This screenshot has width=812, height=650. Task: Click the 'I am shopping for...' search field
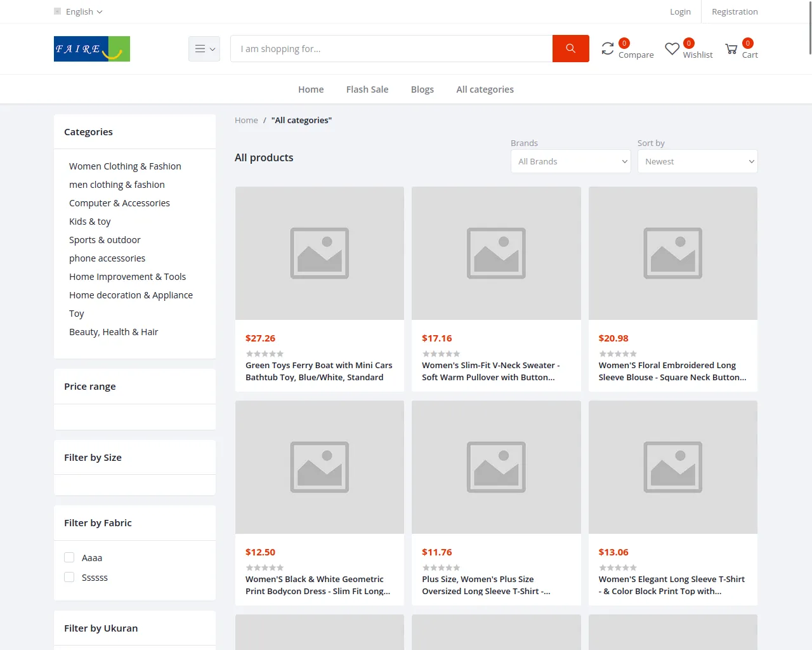(x=391, y=49)
